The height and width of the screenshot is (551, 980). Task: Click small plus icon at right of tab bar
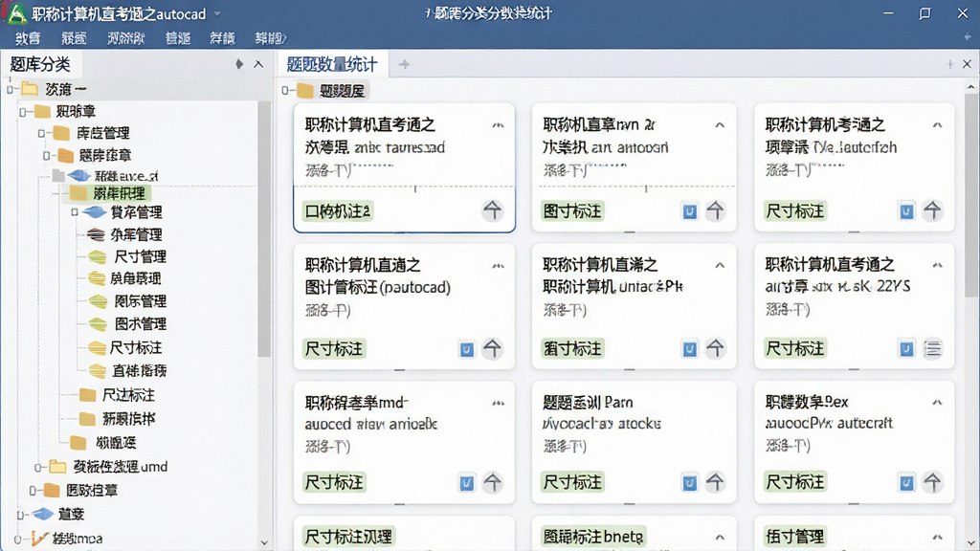tap(950, 64)
